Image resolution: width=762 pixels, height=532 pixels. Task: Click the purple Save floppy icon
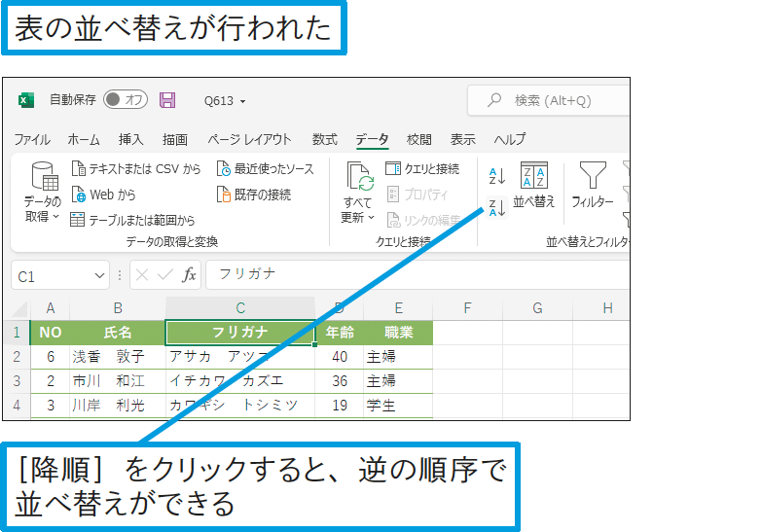pyautogui.click(x=167, y=100)
